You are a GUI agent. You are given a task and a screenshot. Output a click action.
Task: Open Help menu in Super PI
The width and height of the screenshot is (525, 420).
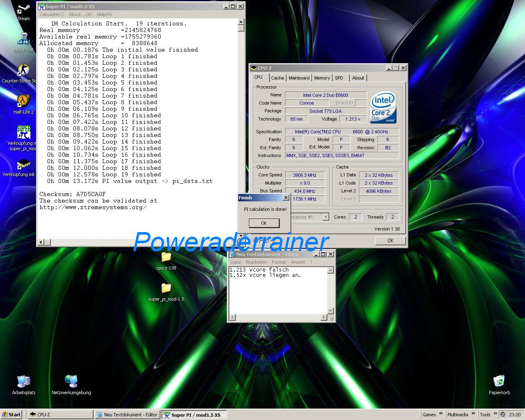coord(104,14)
